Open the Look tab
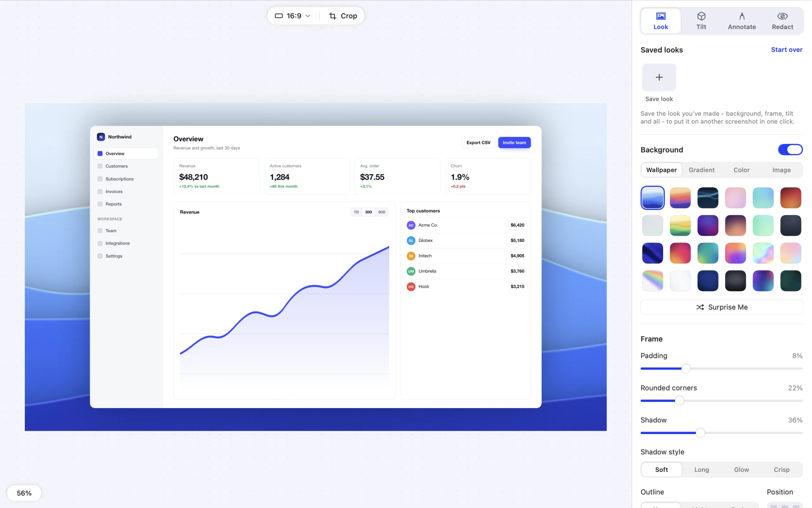The image size is (812, 508). coord(661,21)
